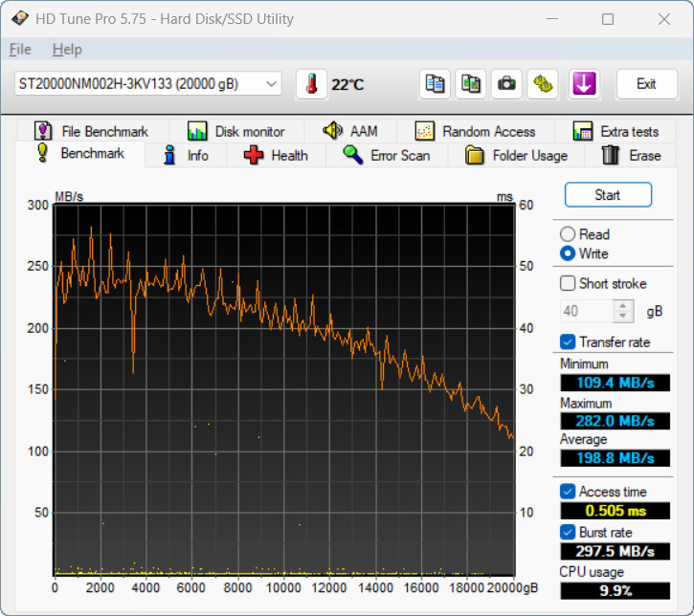Select the Benchmark tab
The width and height of the screenshot is (694, 616).
click(80, 153)
